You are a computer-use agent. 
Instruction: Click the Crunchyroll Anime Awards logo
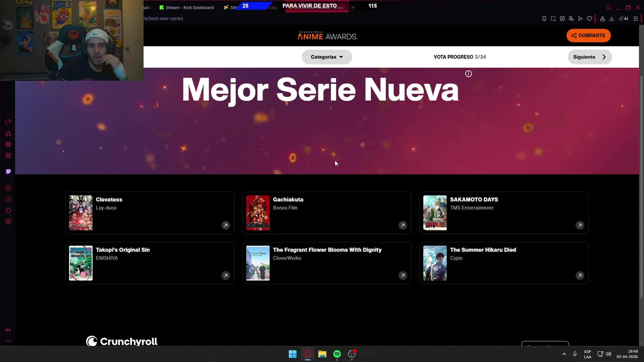[x=328, y=36]
